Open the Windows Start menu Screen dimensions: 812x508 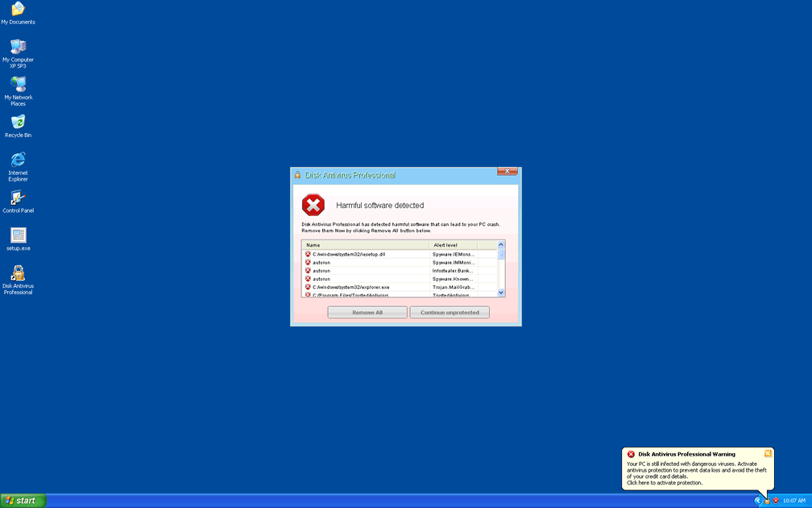point(23,501)
